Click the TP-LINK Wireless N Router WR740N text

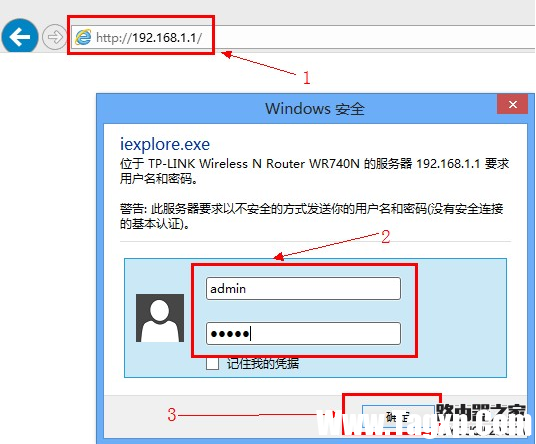pyautogui.click(x=254, y=164)
